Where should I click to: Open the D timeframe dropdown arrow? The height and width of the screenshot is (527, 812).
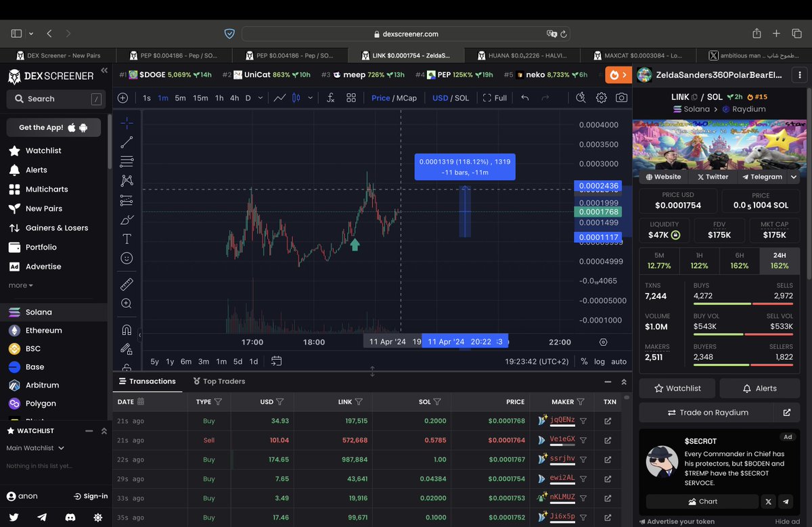[261, 98]
